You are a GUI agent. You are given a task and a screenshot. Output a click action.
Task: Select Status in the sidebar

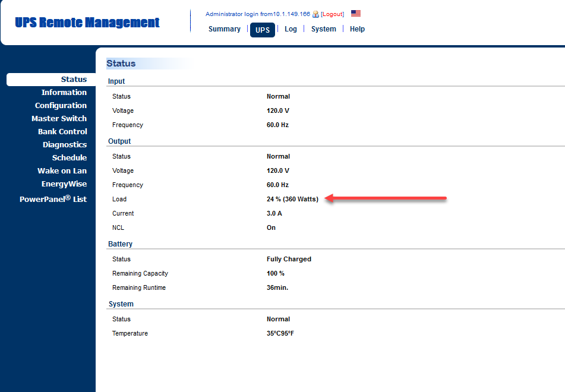coord(51,79)
